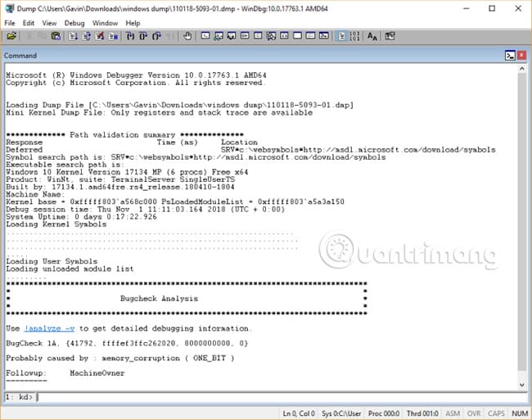
Task: Click the Go (continue execution) toolbar icon
Action: point(73,36)
